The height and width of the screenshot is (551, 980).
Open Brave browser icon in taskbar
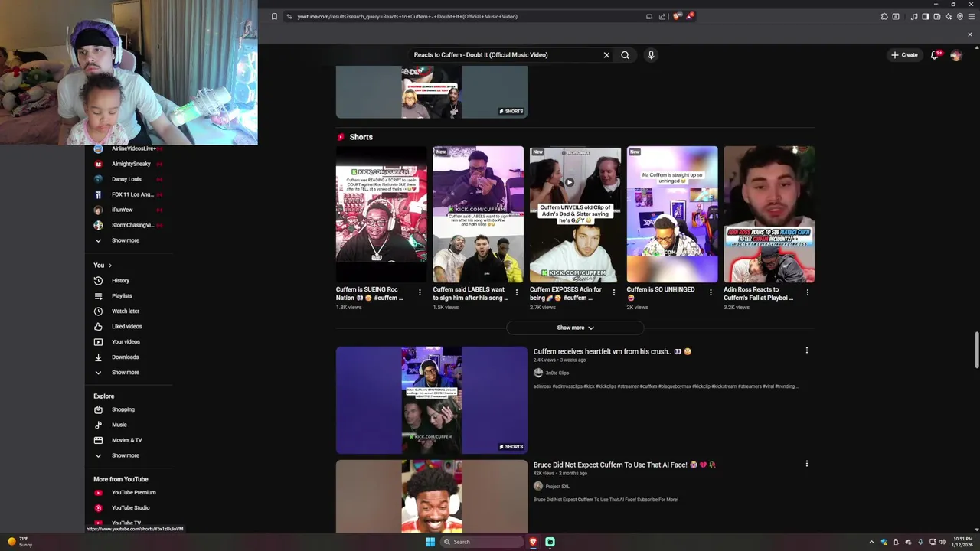tap(534, 542)
